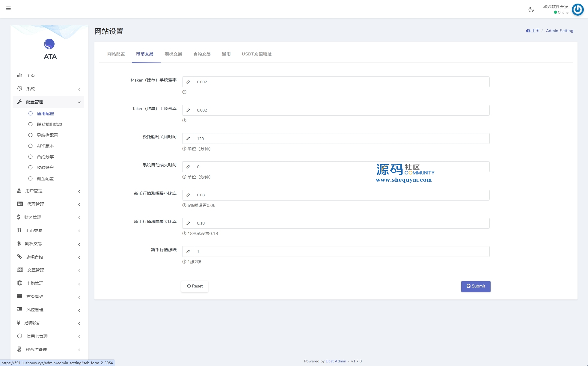Open the USDT充值地址 tab

click(x=257, y=54)
